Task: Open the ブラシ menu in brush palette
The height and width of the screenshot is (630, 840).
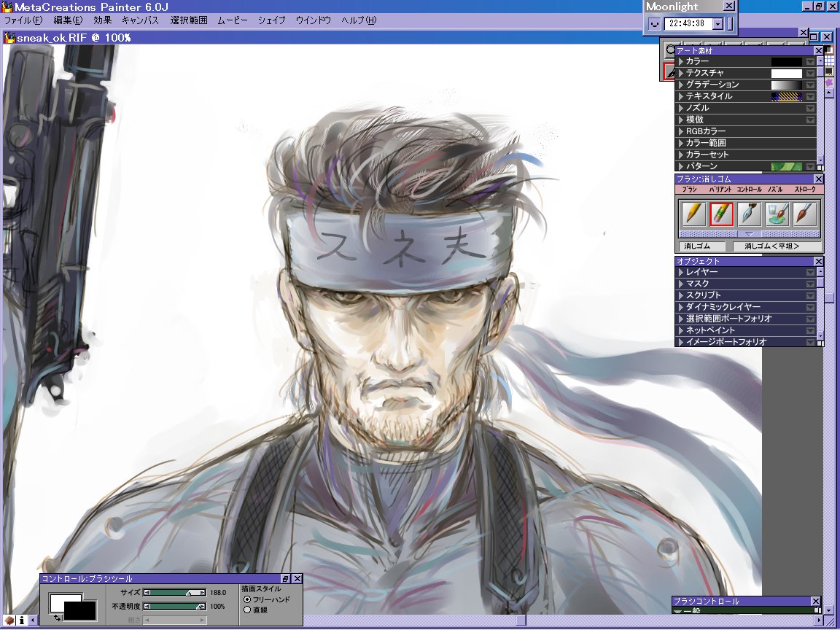Action: coord(690,190)
